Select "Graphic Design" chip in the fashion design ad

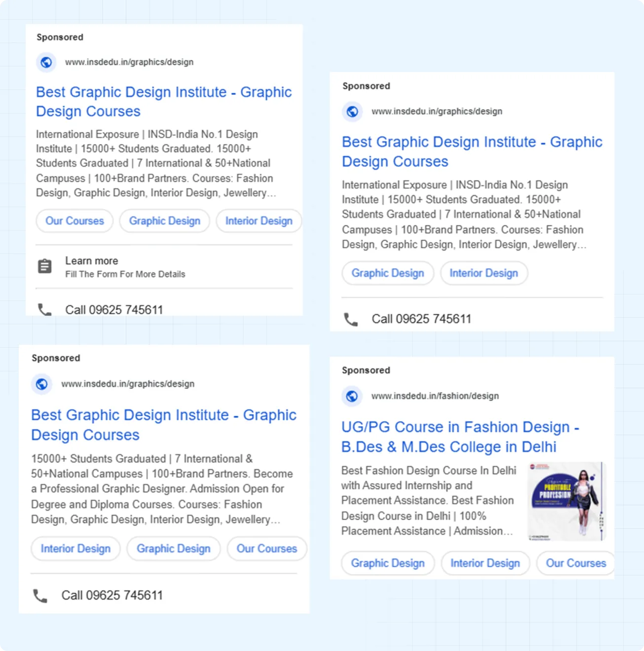(x=387, y=563)
